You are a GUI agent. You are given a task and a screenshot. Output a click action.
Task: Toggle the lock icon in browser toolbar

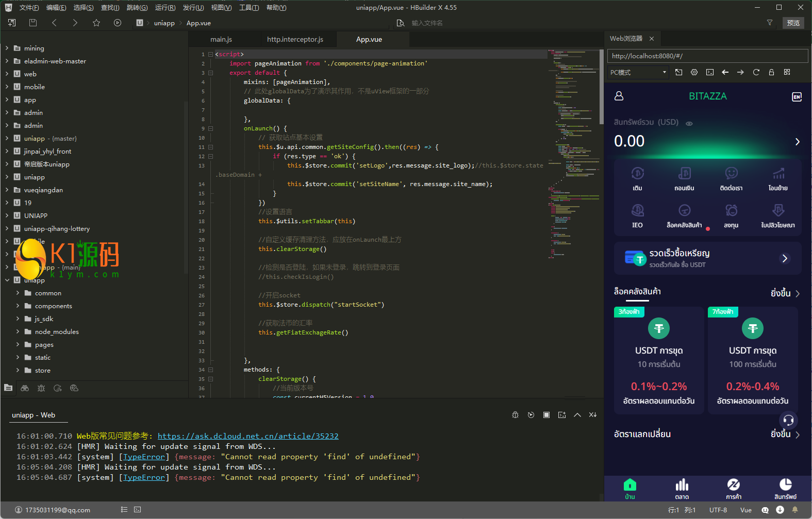pyautogui.click(x=771, y=72)
